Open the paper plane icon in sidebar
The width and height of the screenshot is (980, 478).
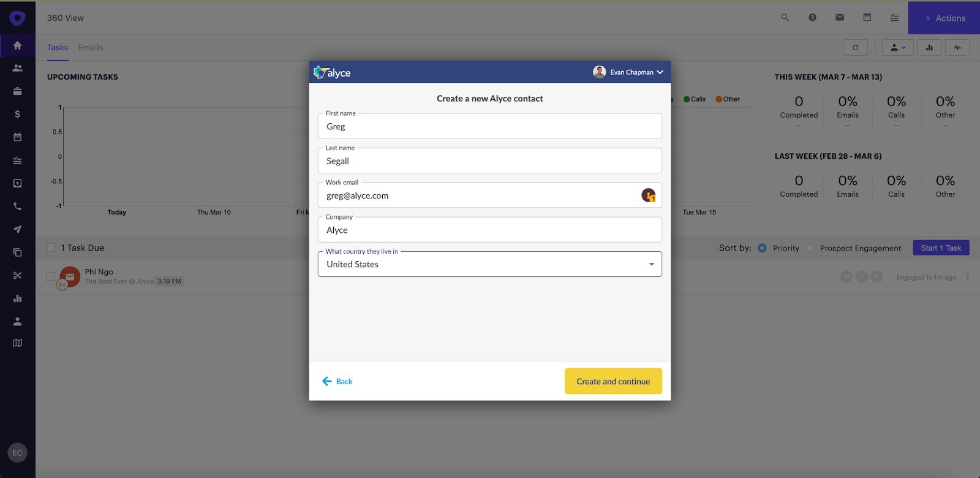17,229
